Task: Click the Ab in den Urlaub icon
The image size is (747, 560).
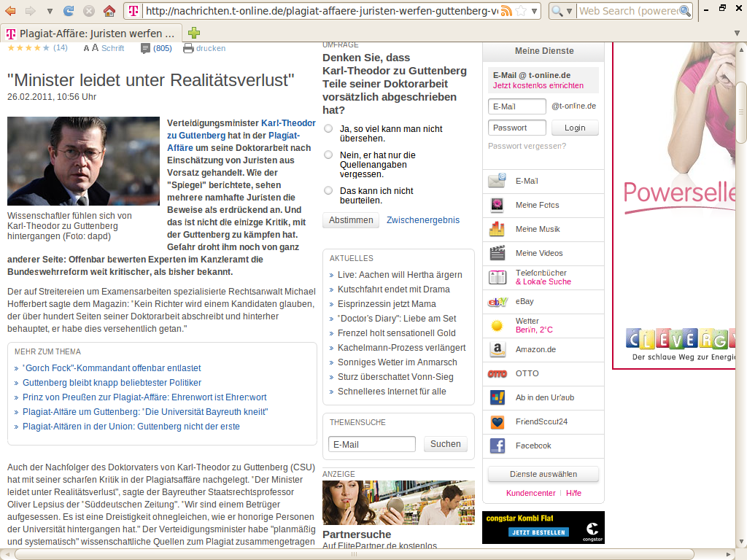Action: 497,397
